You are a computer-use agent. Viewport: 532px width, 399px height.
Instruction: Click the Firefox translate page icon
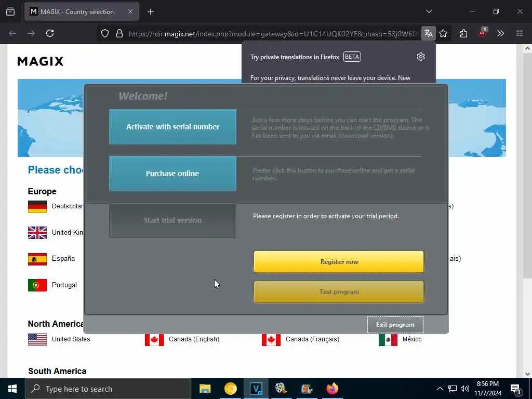pyautogui.click(x=429, y=33)
